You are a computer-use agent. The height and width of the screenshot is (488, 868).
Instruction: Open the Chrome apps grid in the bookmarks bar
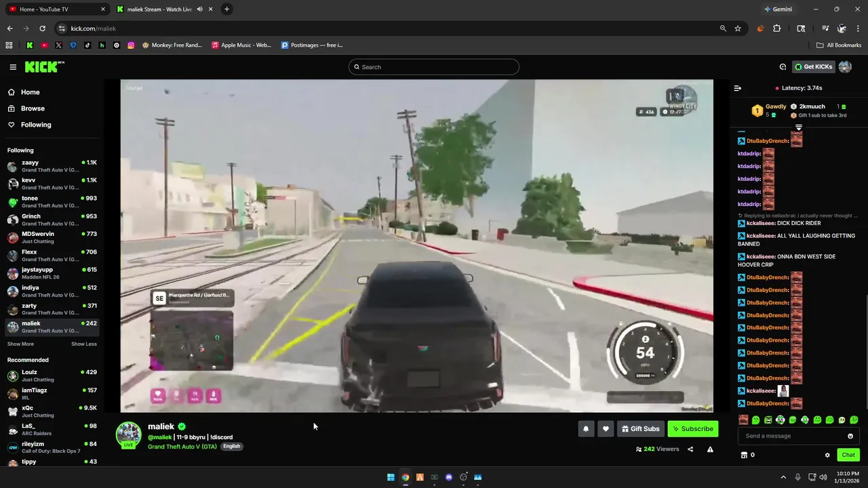click(x=9, y=45)
